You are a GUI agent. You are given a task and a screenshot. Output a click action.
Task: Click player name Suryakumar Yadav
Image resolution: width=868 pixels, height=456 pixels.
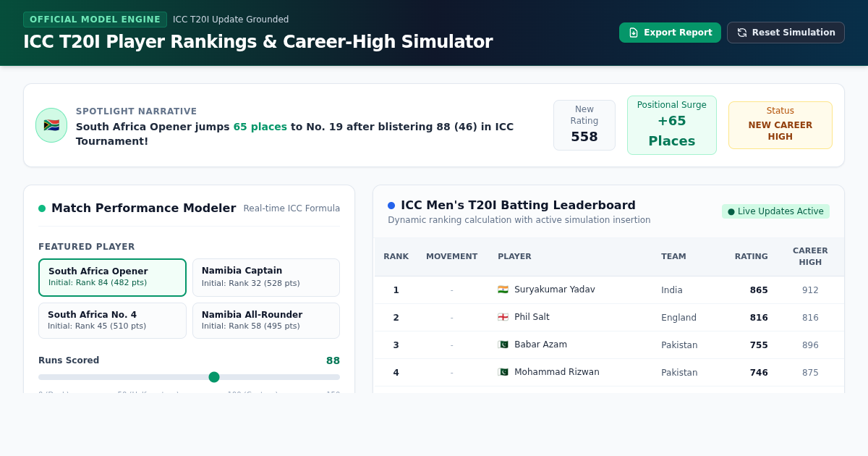pos(555,290)
